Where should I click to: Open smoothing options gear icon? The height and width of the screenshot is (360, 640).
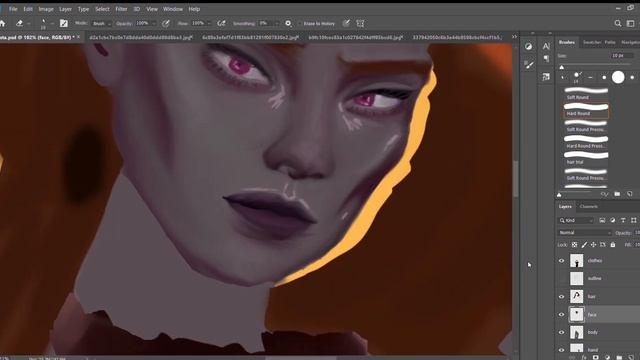[x=288, y=24]
